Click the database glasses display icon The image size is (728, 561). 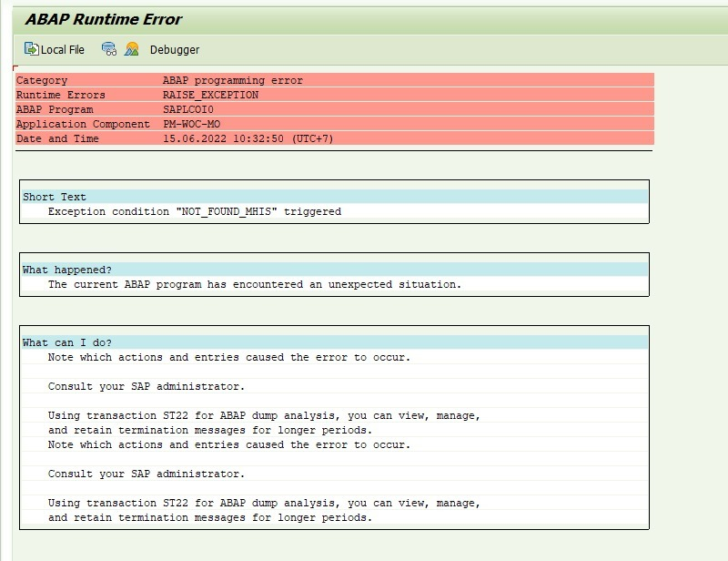coord(109,49)
